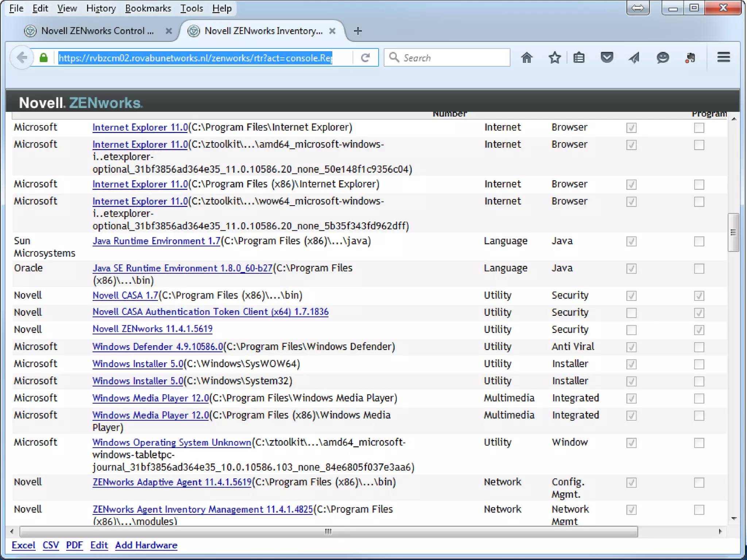
Task: Click the 'Oracle' vendor cell
Action: [28, 268]
